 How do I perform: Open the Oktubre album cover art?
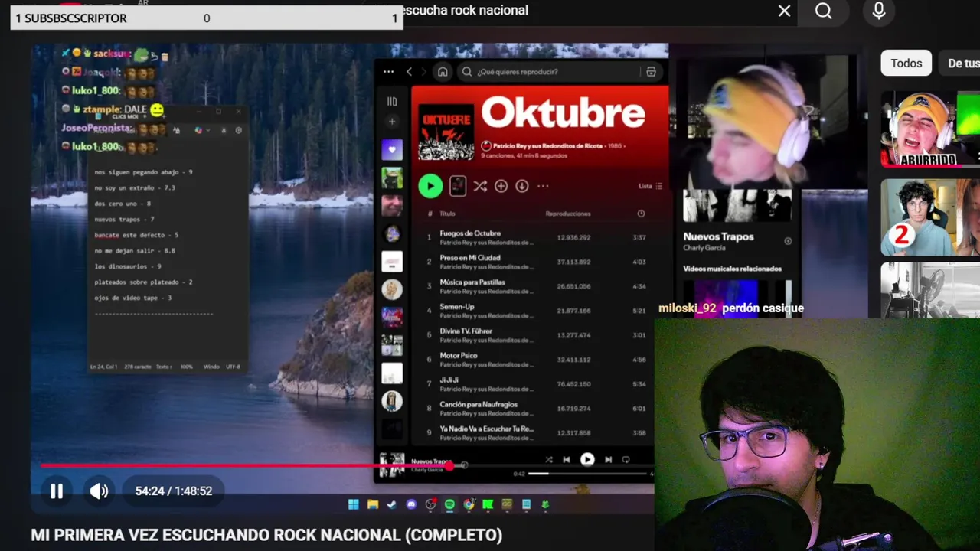point(446,132)
